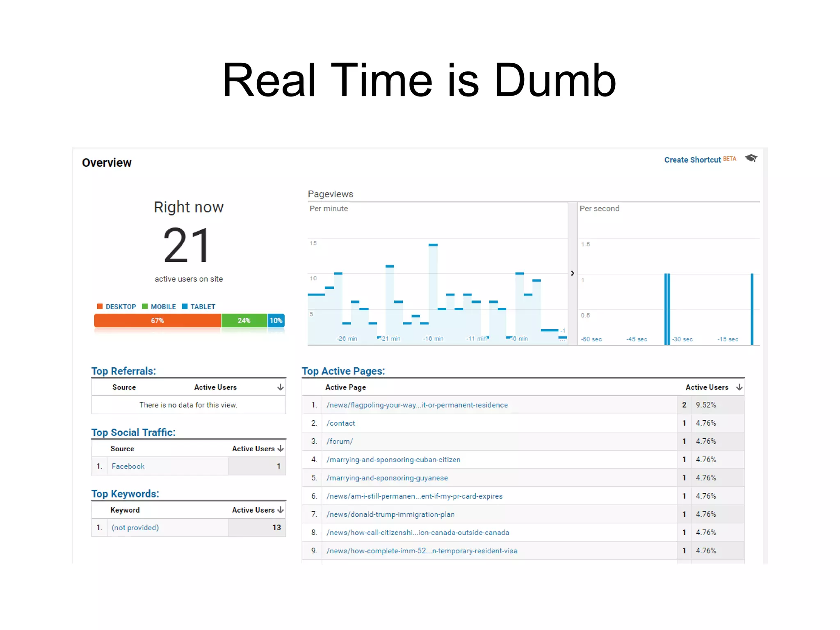The width and height of the screenshot is (840, 630).
Task: Open the how-call-citizenship news page link
Action: pos(418,533)
